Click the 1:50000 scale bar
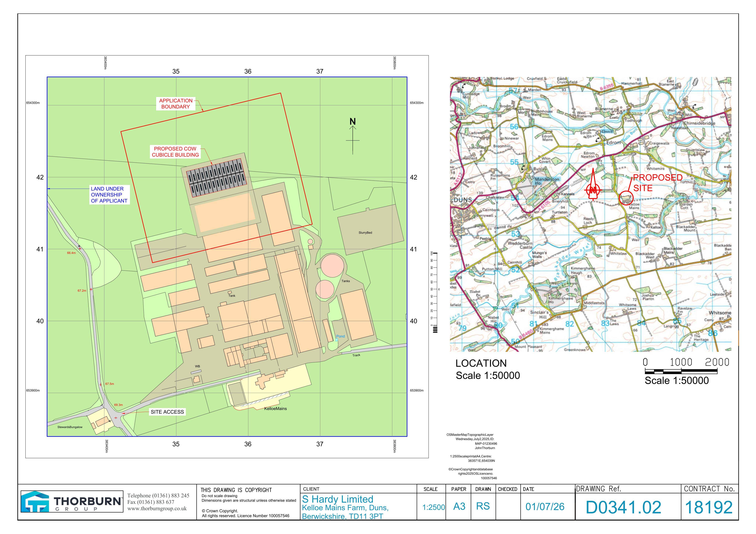 (681, 372)
